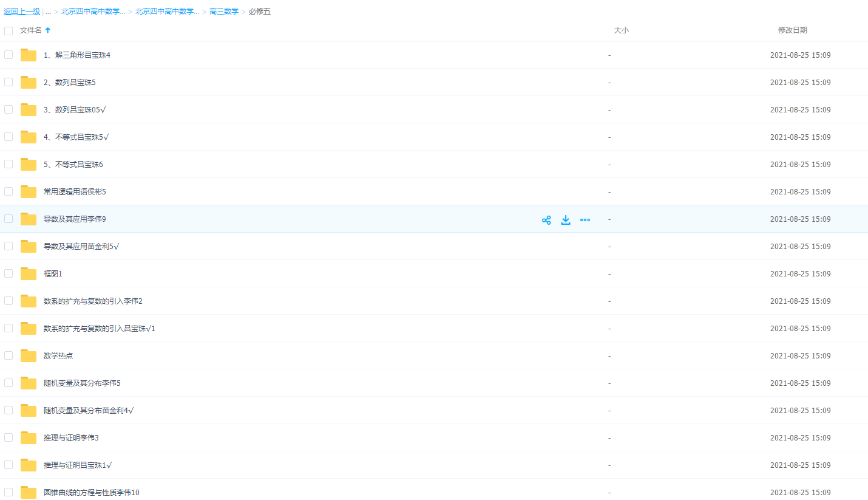Open folder 数系的扩充与复数的引入李伟2
Screen dimensions: 868x500
pos(93,301)
